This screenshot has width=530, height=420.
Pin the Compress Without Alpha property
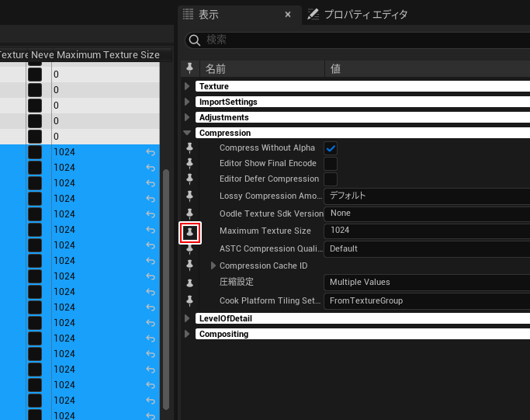[190, 148]
